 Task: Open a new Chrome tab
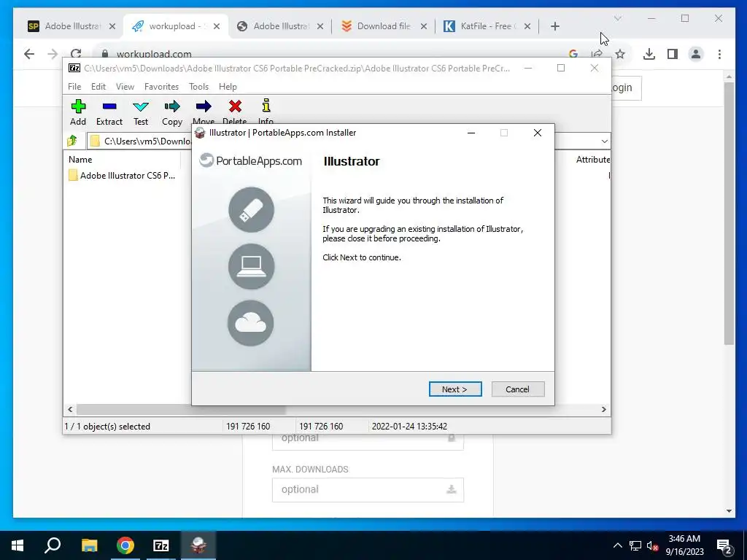[554, 26]
